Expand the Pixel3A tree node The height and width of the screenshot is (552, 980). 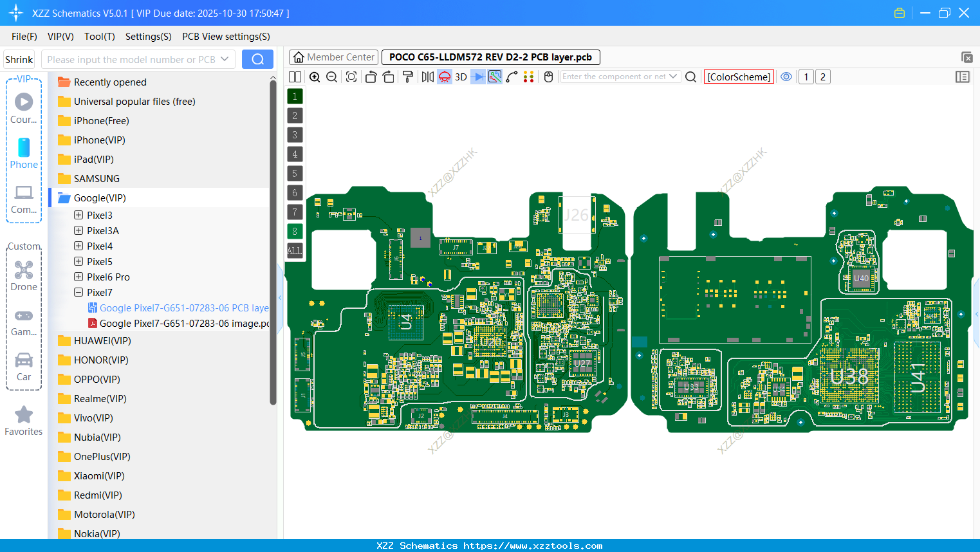point(79,230)
